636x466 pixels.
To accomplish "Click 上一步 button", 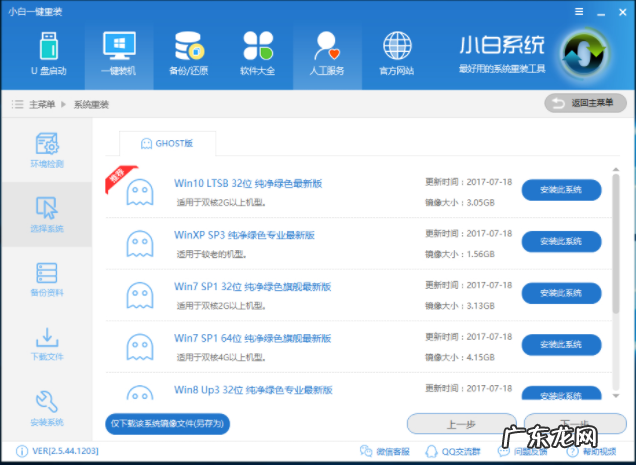I will pyautogui.click(x=462, y=424).
